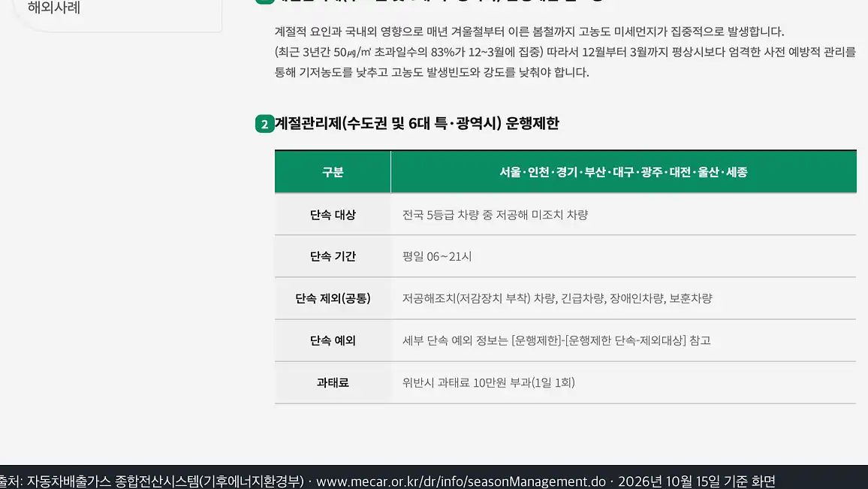Select the 단속 기간 row label
The height and width of the screenshot is (489, 868).
(333, 256)
